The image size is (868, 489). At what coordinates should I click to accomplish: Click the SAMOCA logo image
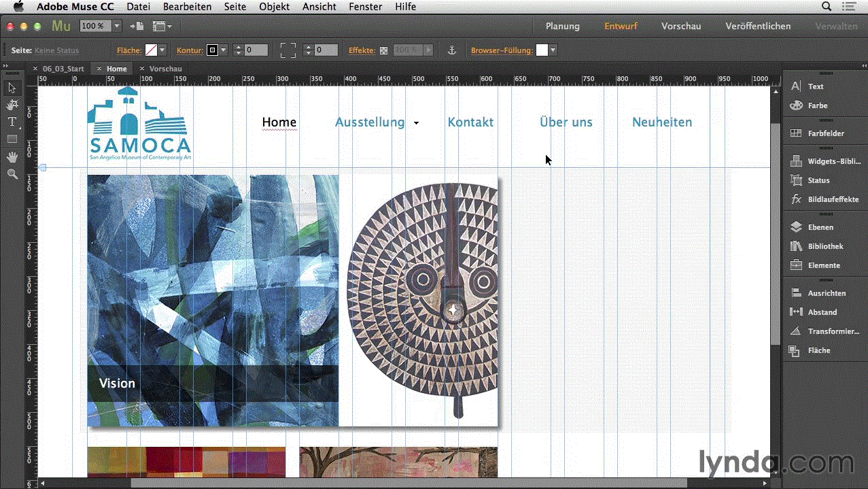tap(140, 123)
